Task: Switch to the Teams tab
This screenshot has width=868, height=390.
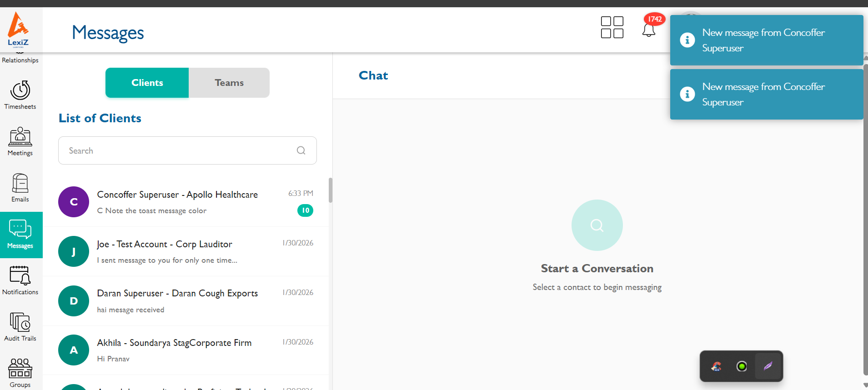Action: pyautogui.click(x=229, y=83)
